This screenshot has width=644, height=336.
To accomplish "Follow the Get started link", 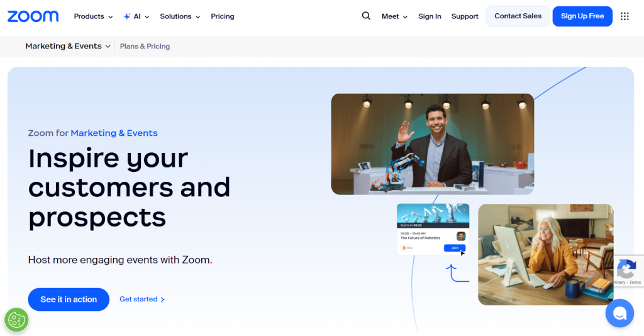I will click(x=142, y=299).
